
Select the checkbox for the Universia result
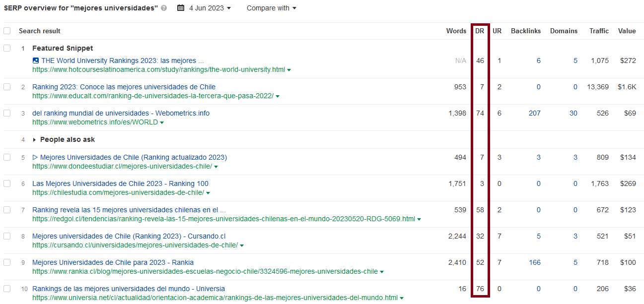pos(7,289)
